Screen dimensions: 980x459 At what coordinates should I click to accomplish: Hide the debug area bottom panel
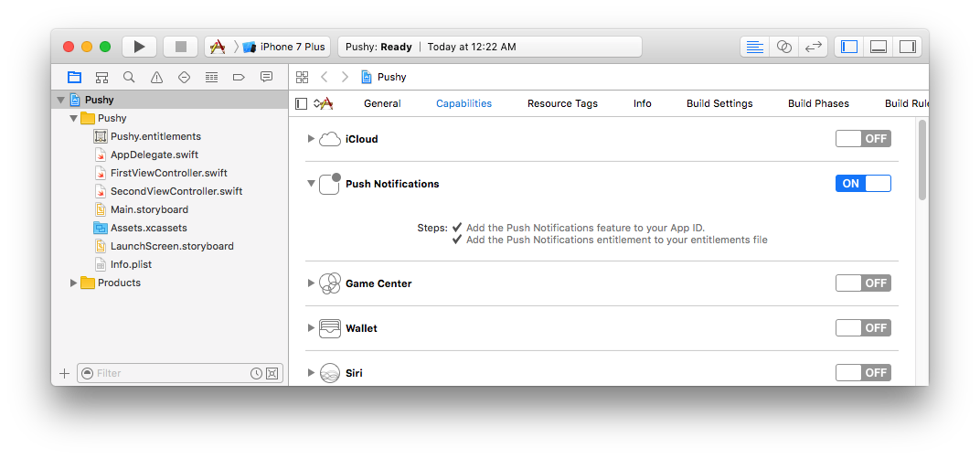[x=879, y=47]
